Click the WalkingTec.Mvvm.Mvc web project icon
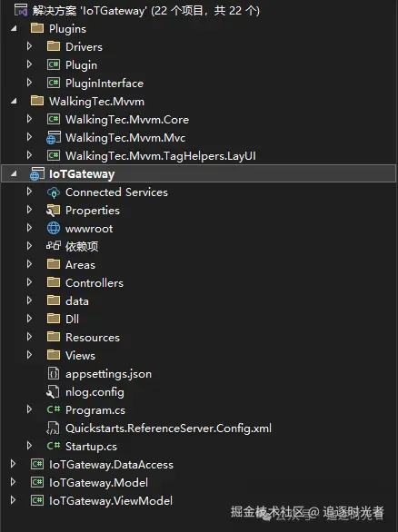Viewport: 398px width, 532px height. 54,138
